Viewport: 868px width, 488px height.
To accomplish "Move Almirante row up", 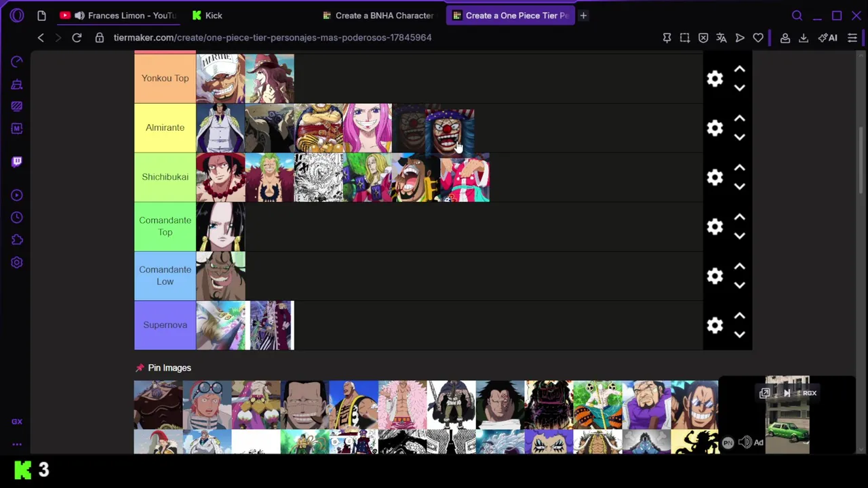I will coord(740,119).
